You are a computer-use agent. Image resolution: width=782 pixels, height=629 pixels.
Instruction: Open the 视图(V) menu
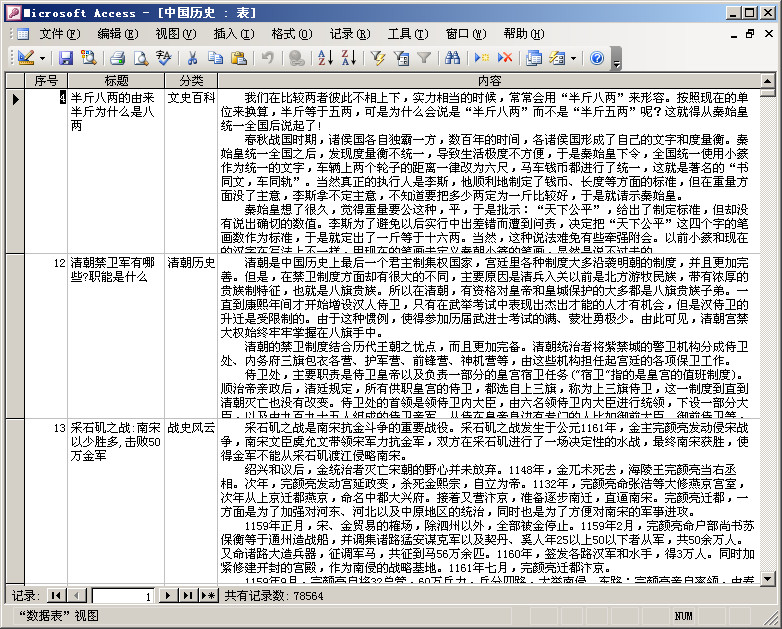pos(176,34)
